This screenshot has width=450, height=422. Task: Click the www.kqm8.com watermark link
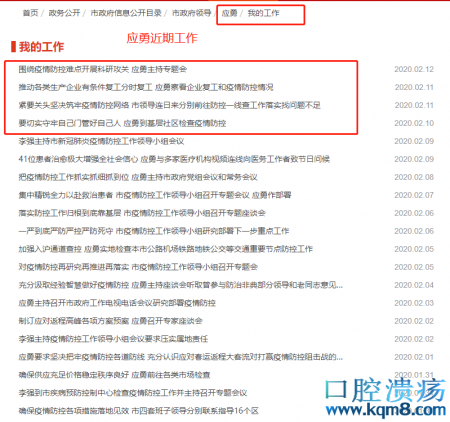pos(386,409)
